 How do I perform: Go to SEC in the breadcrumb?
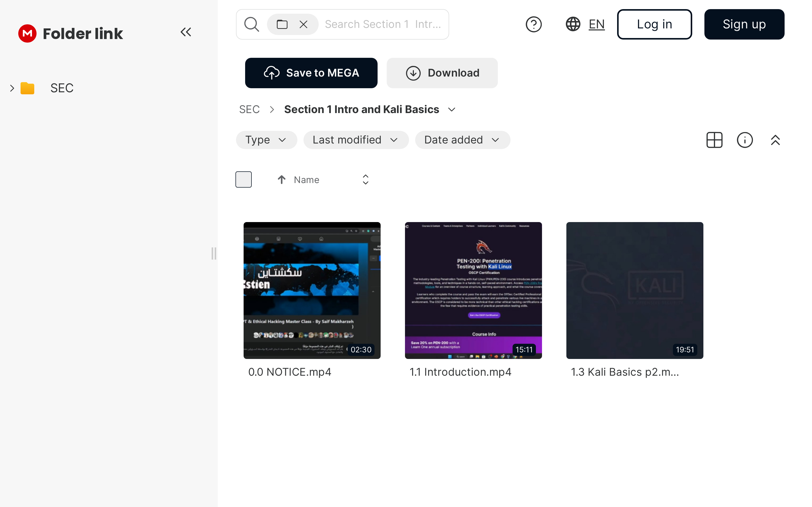pos(249,109)
